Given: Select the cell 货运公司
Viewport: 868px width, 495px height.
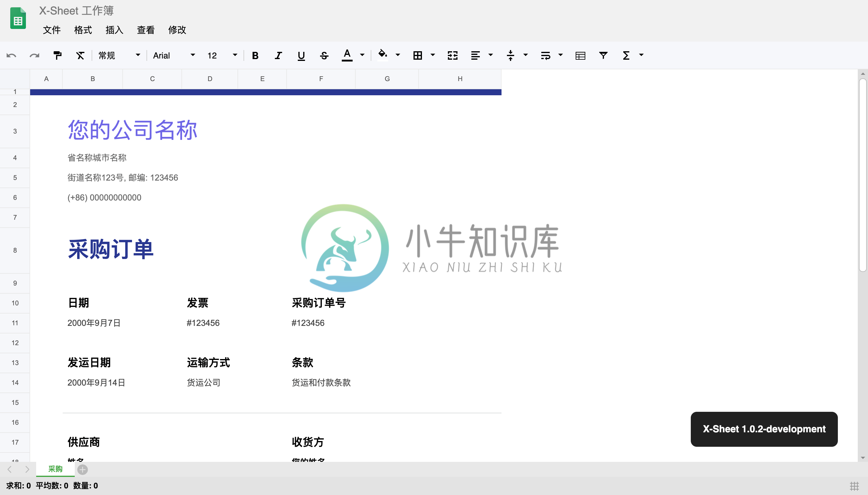Looking at the screenshot, I should click(203, 383).
